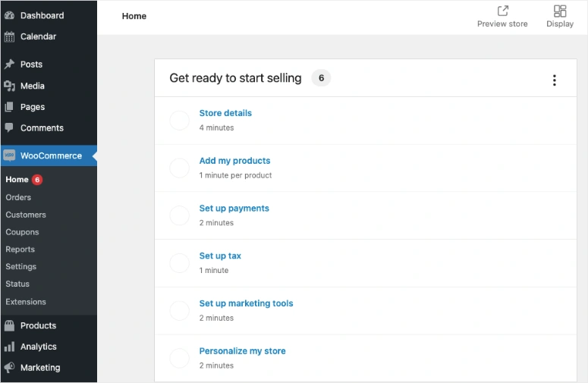The width and height of the screenshot is (588, 383).
Task: Open the Set up tax link
Action: point(220,256)
